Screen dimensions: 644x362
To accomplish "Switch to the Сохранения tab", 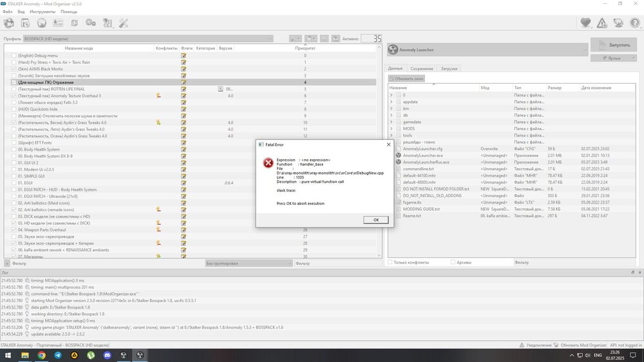I will [421, 69].
